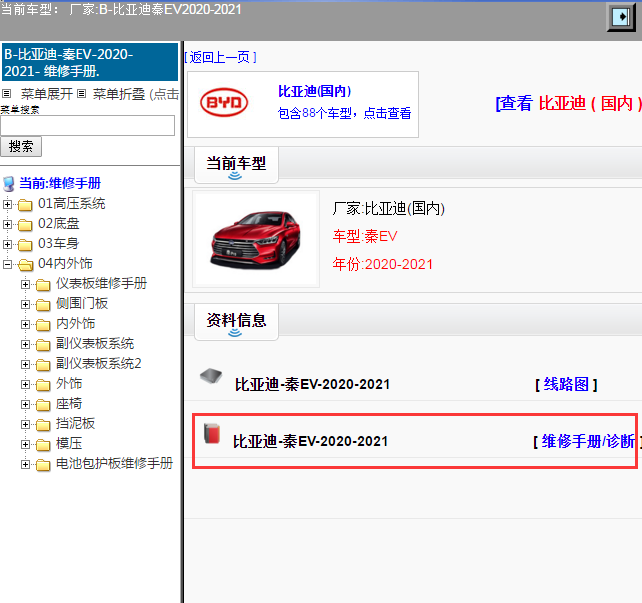Expand the 挡泥板 node
This screenshot has height=603, width=642.
pyautogui.click(x=25, y=424)
